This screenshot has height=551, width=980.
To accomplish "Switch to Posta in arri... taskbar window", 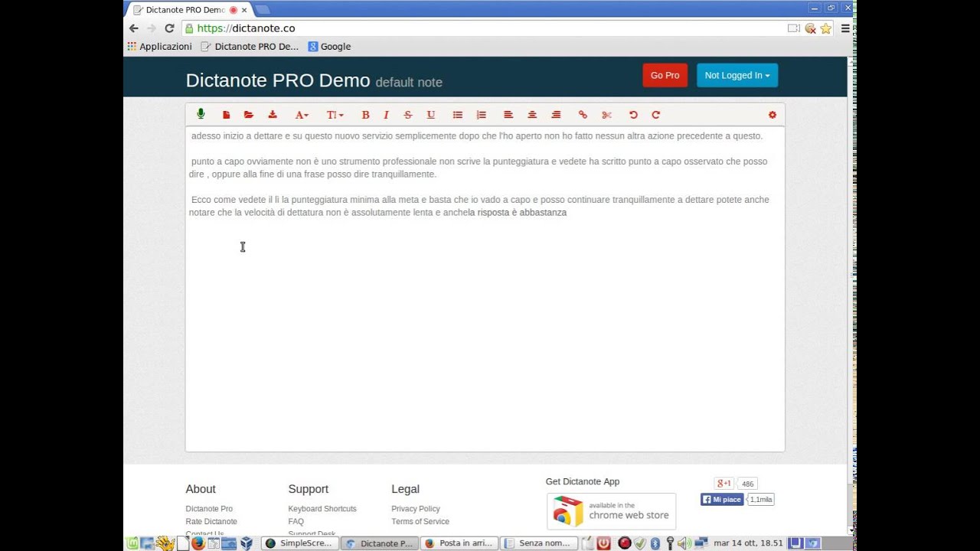I will point(459,543).
